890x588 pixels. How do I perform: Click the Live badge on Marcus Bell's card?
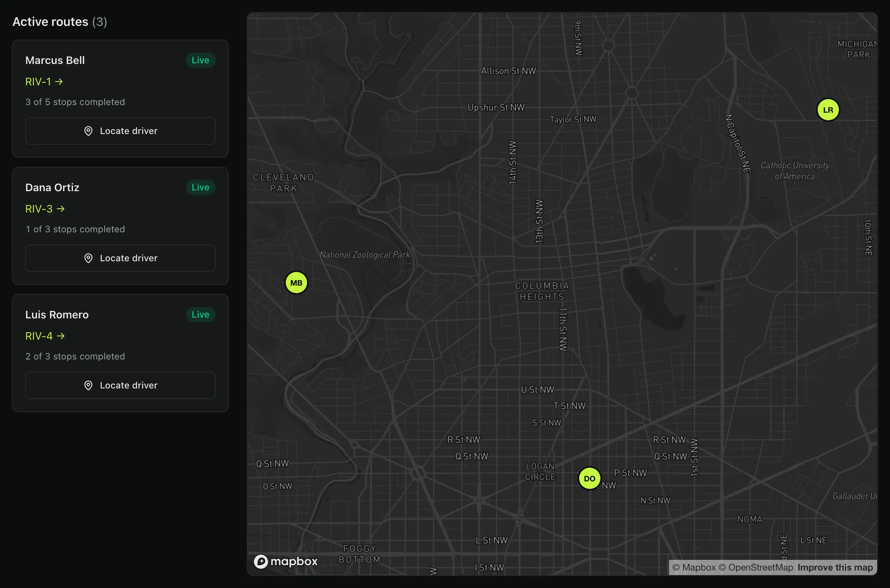click(200, 60)
